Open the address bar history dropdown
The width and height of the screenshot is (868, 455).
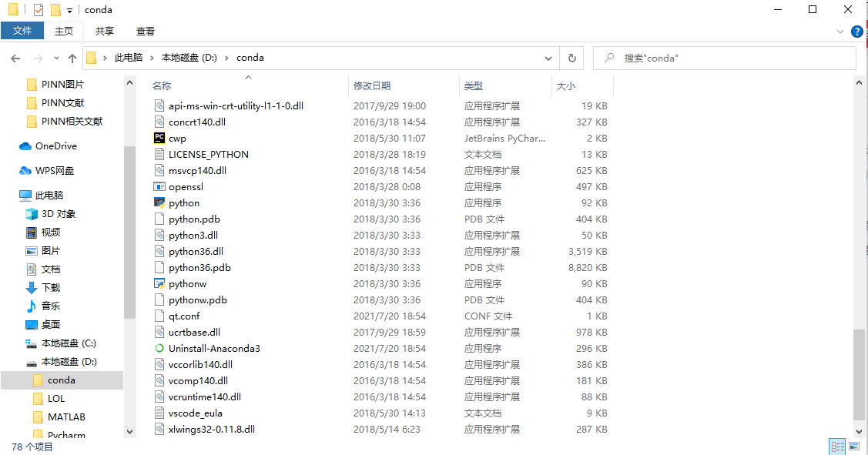pos(548,58)
